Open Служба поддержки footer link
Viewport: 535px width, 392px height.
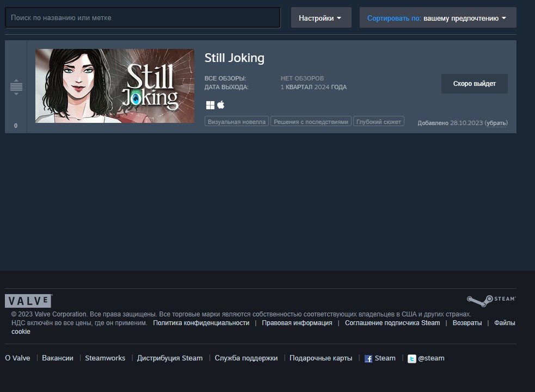click(x=246, y=358)
